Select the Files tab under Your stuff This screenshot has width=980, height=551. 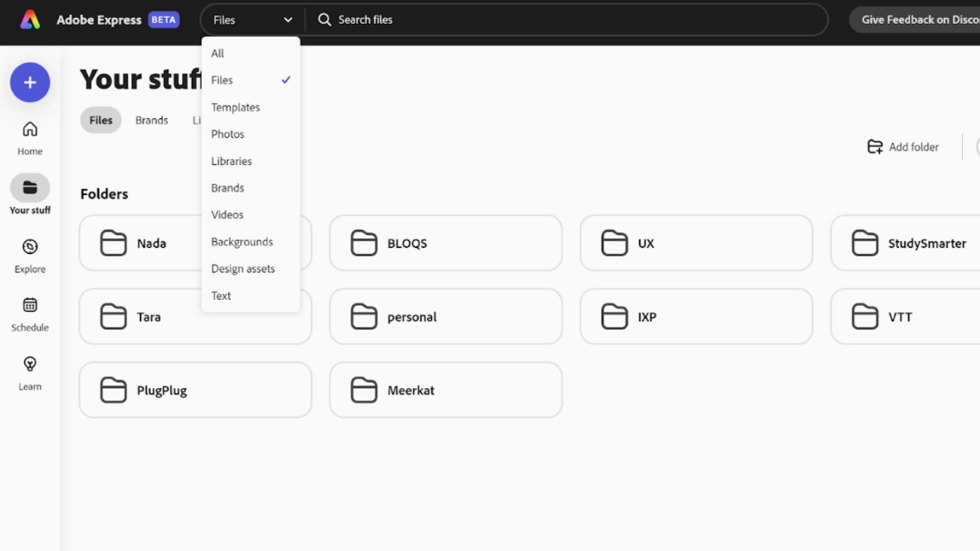[101, 120]
